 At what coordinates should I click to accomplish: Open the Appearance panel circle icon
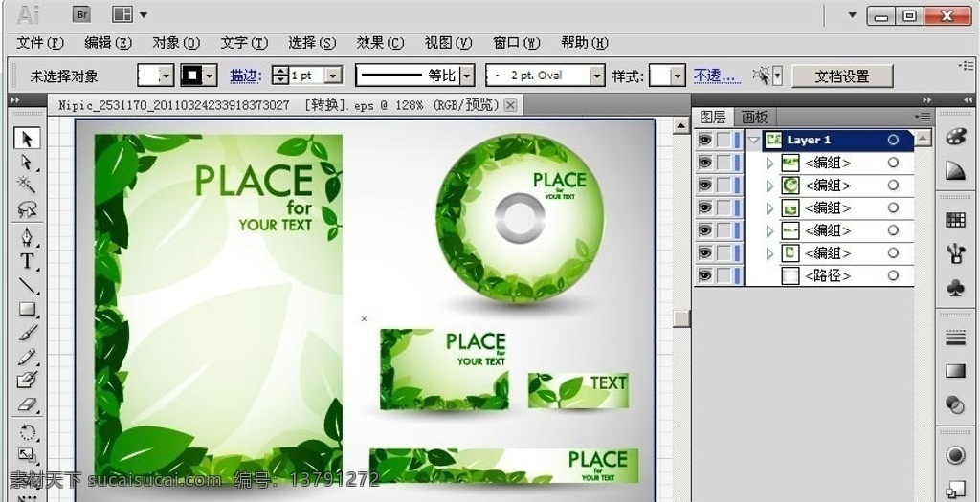click(955, 455)
